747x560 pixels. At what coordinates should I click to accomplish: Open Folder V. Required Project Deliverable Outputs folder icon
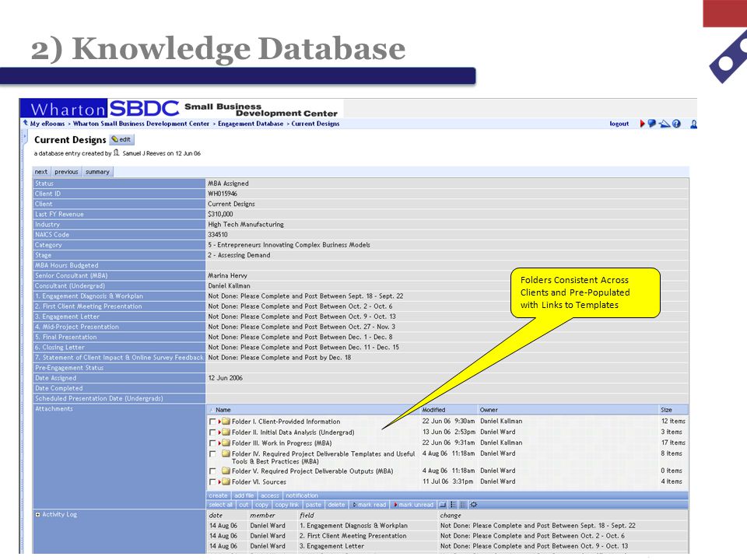(226, 471)
